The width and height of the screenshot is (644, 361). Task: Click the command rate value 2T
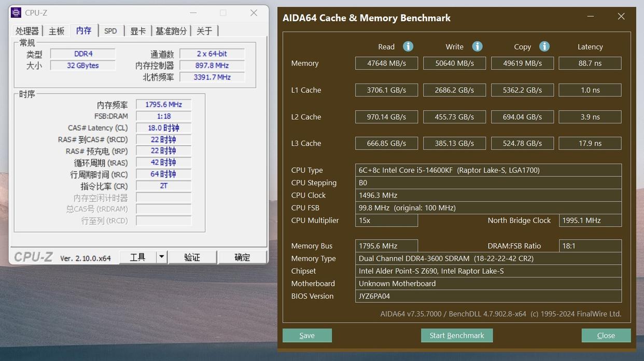tap(163, 186)
